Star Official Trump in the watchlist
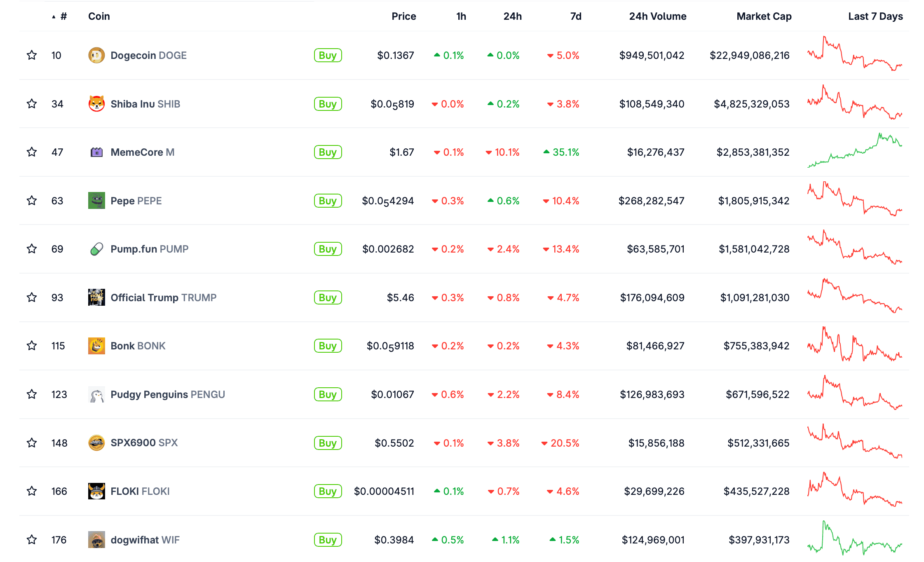Image resolution: width=924 pixels, height=562 pixels. click(x=32, y=297)
